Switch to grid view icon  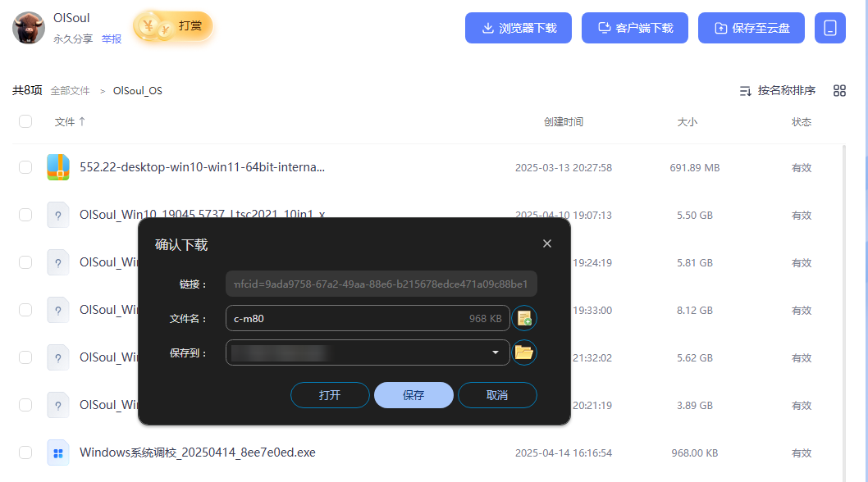pos(839,91)
